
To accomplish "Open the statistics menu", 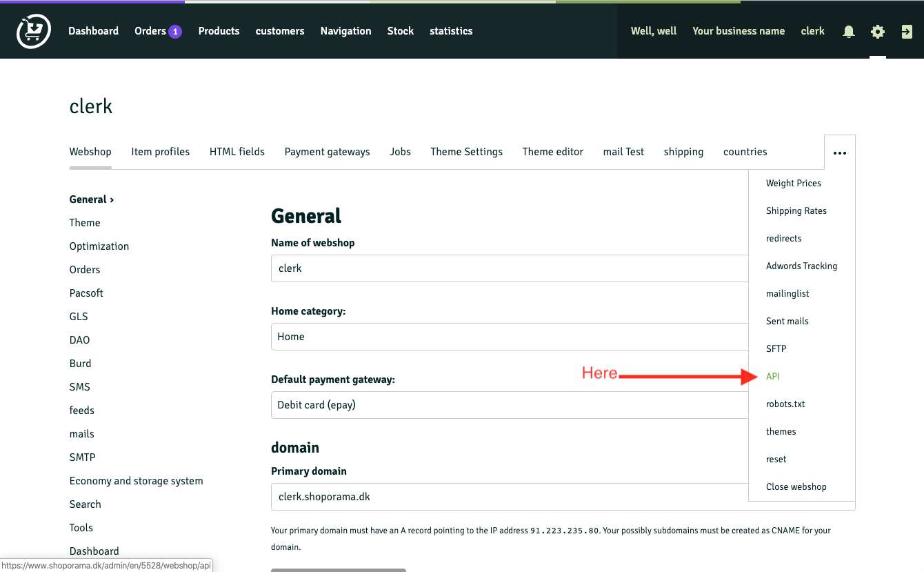I will tap(451, 31).
